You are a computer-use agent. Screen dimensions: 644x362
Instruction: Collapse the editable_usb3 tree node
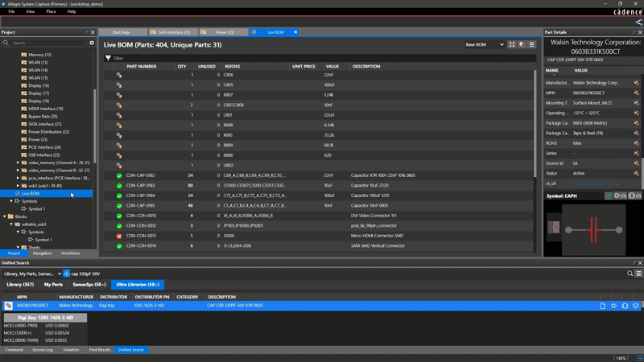[x=11, y=224]
